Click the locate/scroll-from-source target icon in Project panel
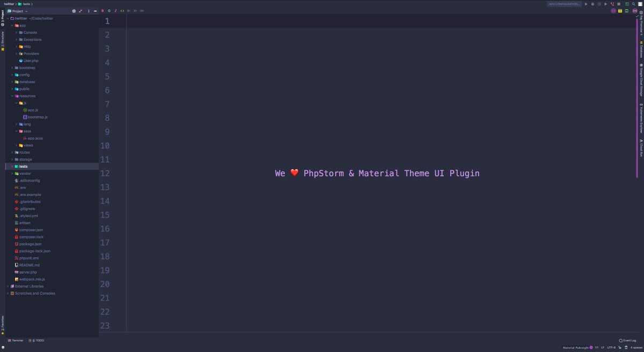 [74, 11]
